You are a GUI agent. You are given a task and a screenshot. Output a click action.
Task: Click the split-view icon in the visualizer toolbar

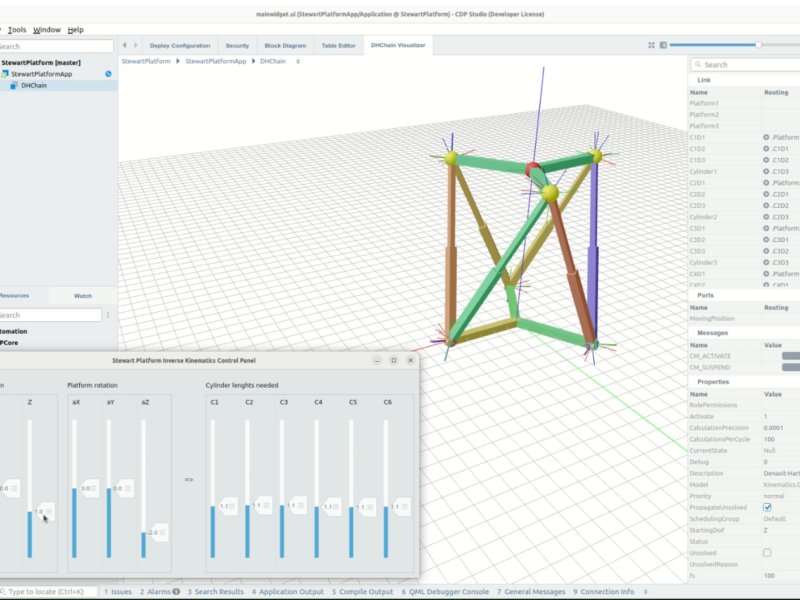click(663, 45)
